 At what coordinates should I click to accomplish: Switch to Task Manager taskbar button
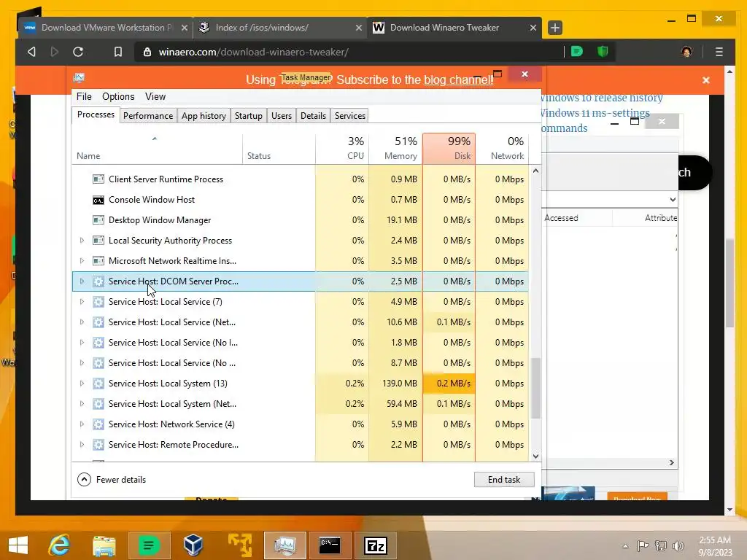coord(285,545)
